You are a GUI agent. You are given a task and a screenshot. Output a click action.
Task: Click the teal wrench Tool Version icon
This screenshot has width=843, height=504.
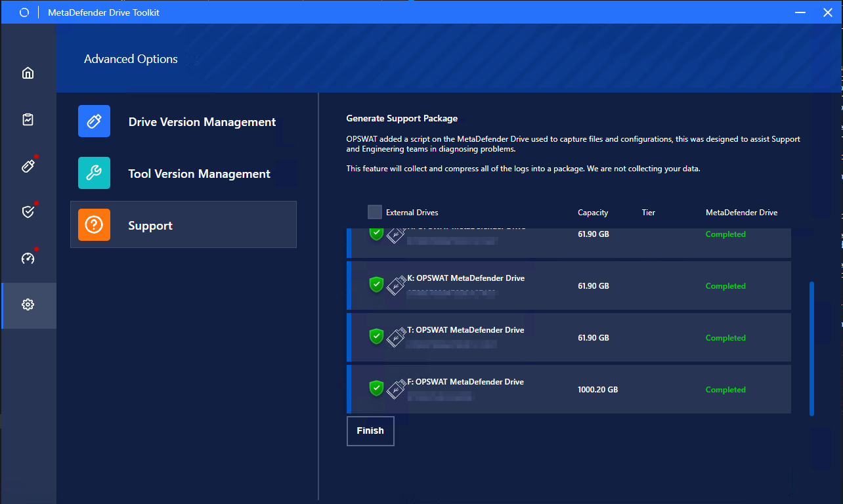pyautogui.click(x=94, y=173)
